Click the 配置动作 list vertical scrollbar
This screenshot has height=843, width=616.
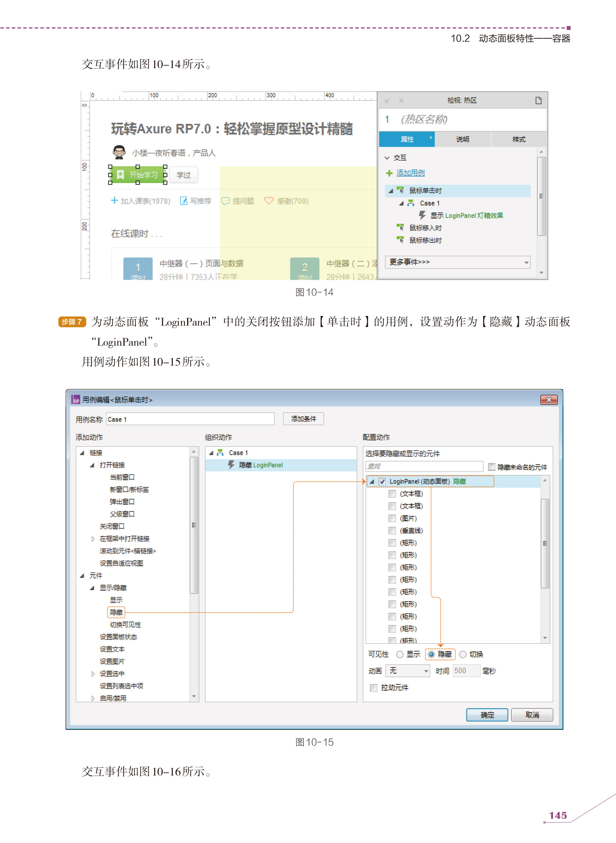[x=545, y=543]
